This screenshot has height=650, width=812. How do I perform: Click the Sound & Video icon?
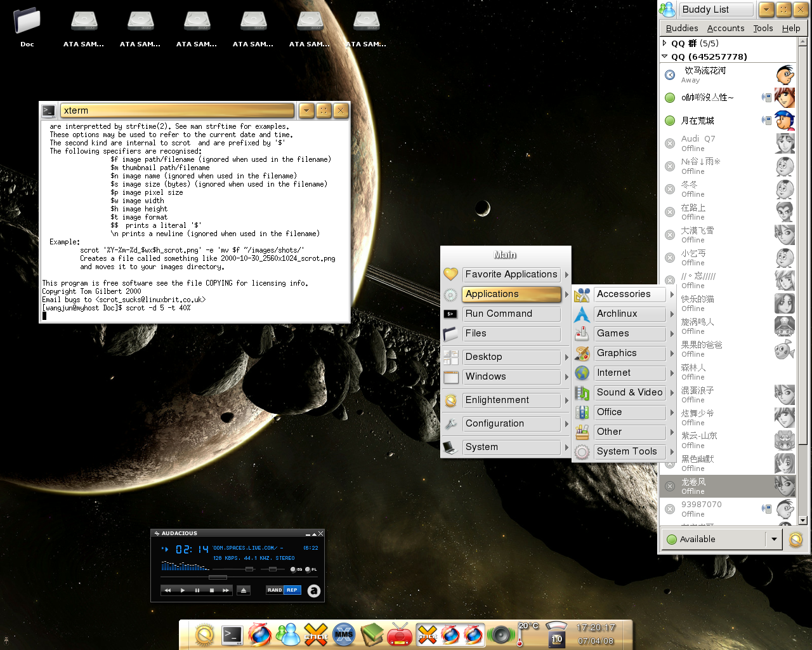point(582,393)
